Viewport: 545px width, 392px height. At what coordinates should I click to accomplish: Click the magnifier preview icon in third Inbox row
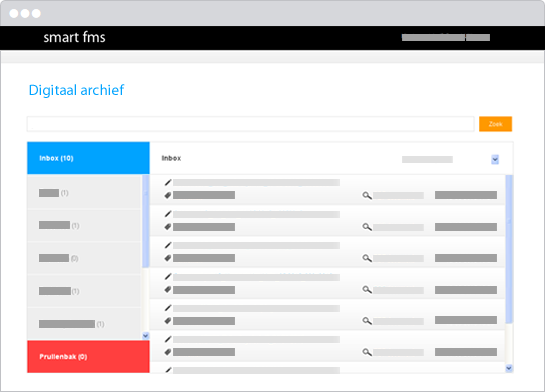367,258
